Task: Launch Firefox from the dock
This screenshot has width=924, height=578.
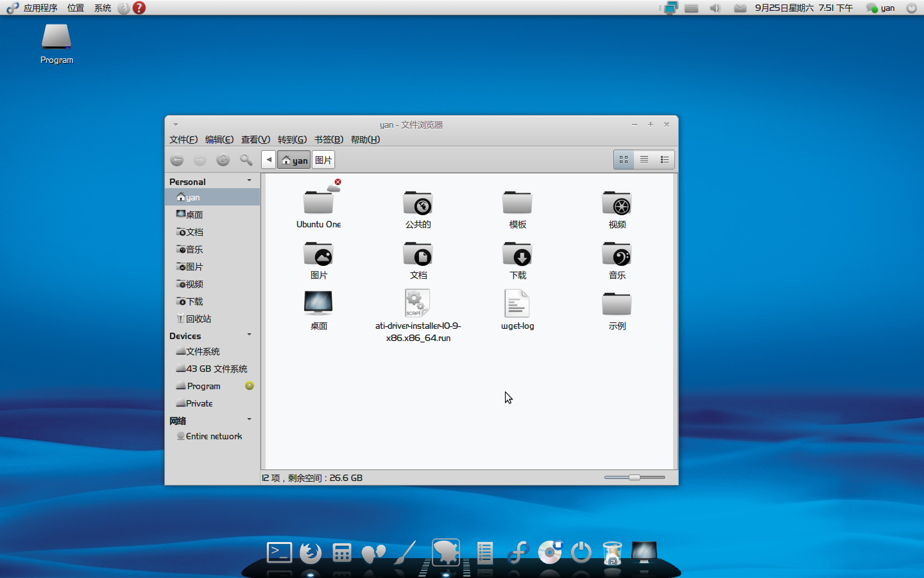Action: [x=311, y=552]
